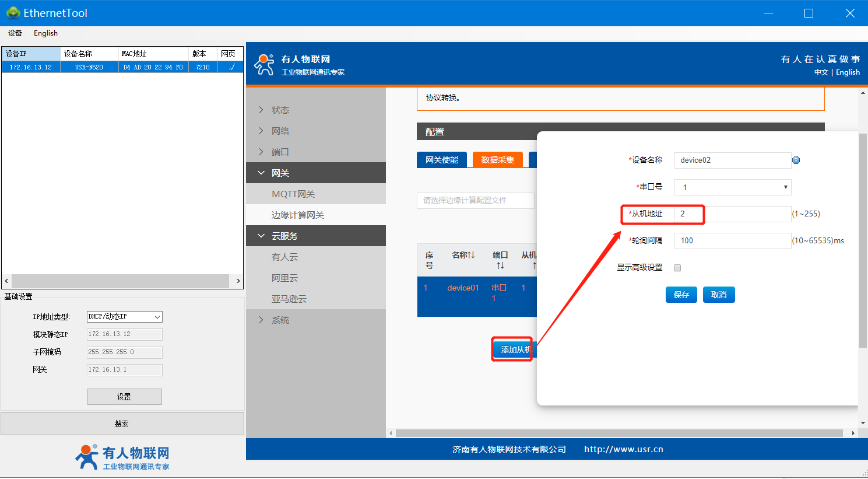Click the 从机地址 input field
This screenshot has height=479, width=868.
tap(732, 214)
